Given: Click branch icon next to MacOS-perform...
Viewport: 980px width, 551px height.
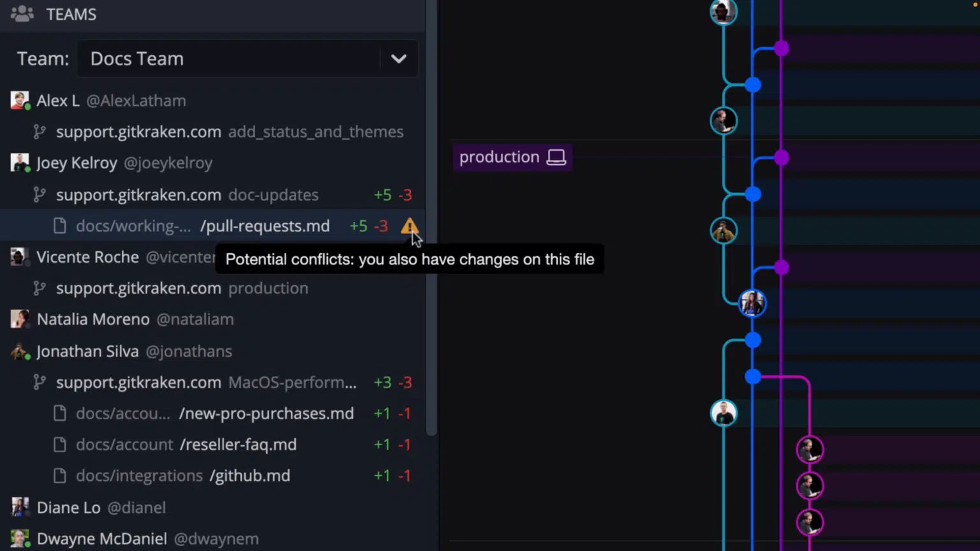Looking at the screenshot, I should click(40, 383).
